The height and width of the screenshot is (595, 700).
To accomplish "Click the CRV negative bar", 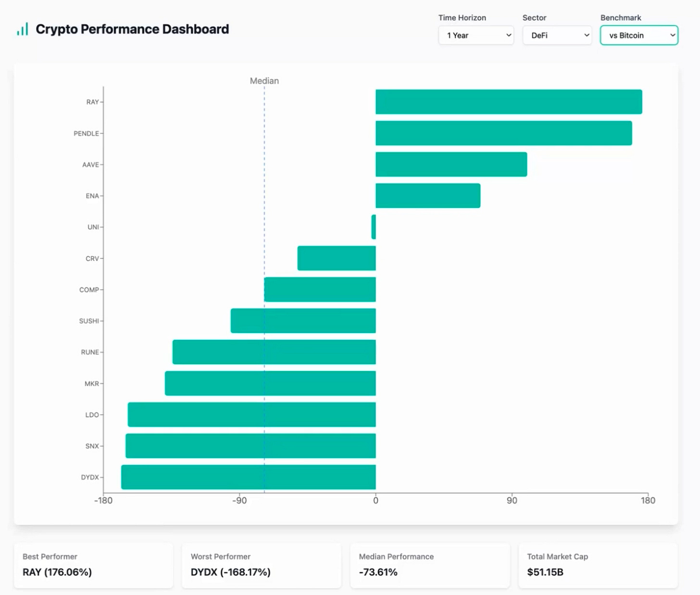I will point(337,258).
